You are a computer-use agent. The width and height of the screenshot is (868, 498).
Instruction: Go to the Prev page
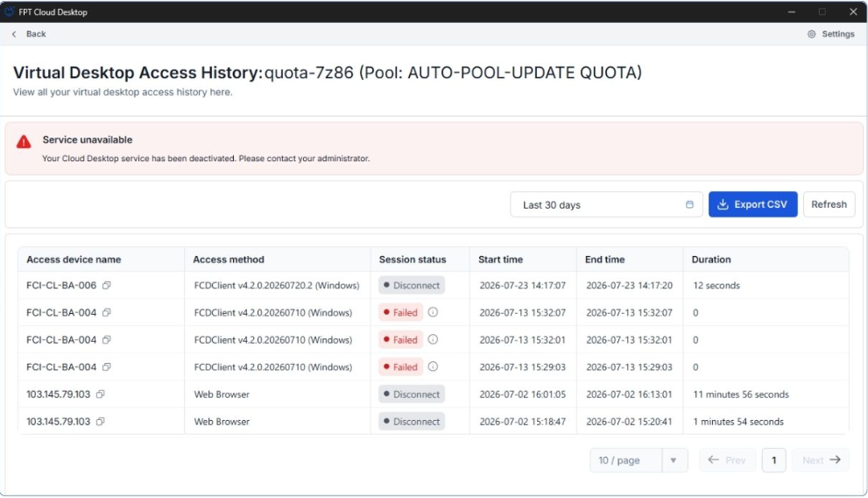coord(727,460)
